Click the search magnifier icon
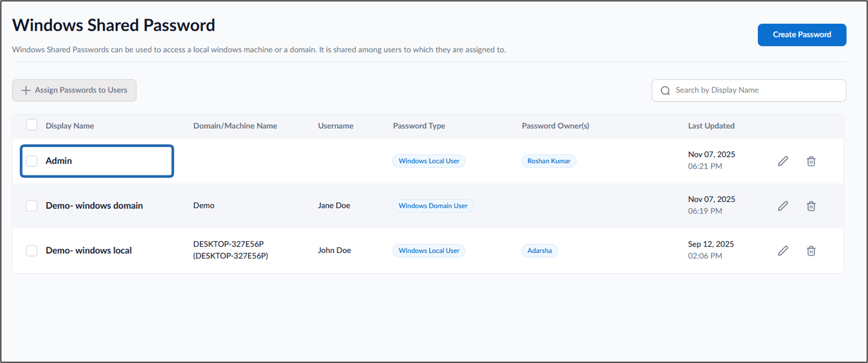The image size is (868, 363). pyautogui.click(x=665, y=90)
